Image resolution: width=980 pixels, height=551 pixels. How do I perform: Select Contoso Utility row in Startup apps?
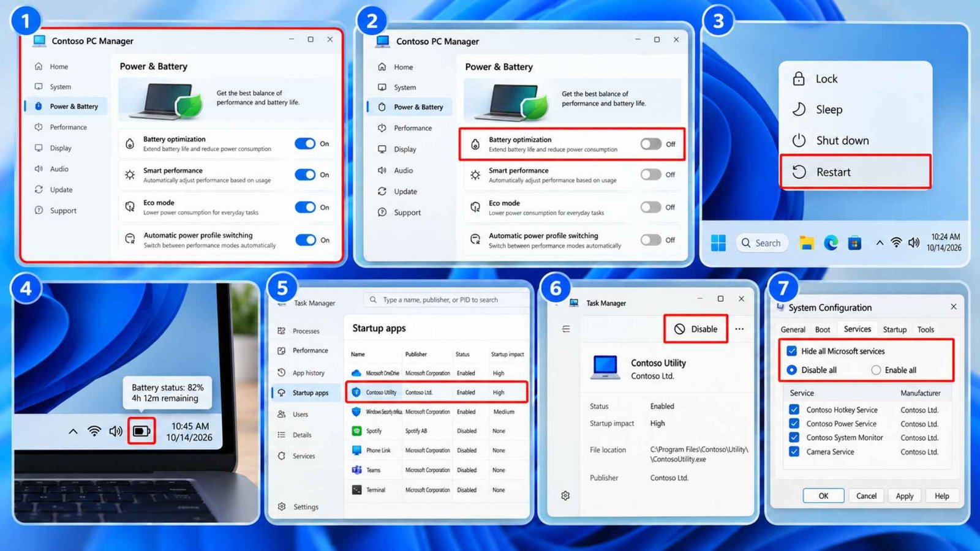[x=437, y=392]
